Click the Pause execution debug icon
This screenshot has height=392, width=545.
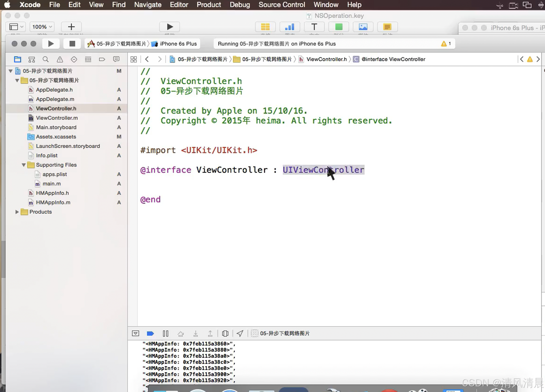[x=165, y=333]
